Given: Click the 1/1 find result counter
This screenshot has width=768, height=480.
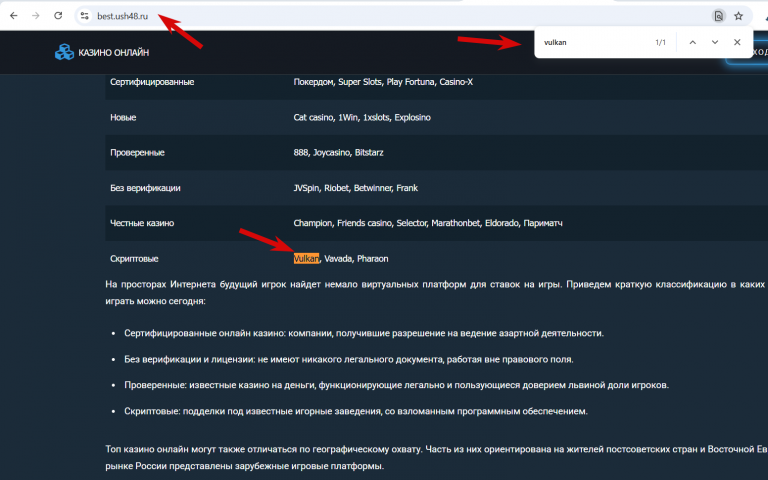Looking at the screenshot, I should [660, 43].
